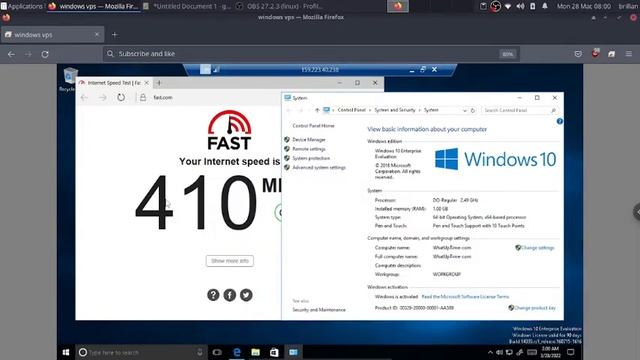The width and height of the screenshot is (640, 360).
Task: Open the Recycle Bin on the remote desktop
Action: [69, 80]
